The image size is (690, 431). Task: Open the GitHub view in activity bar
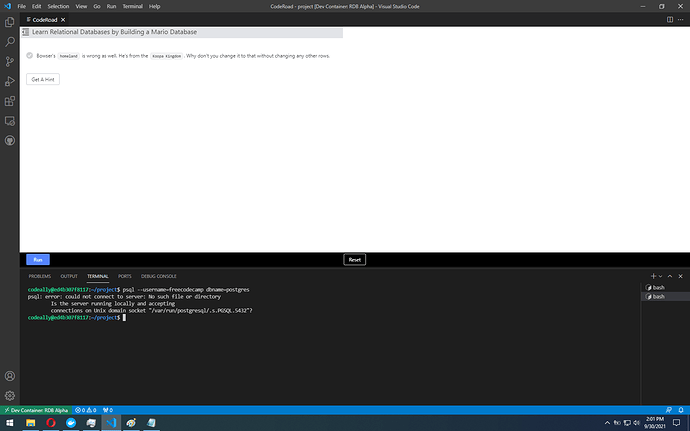[10, 140]
